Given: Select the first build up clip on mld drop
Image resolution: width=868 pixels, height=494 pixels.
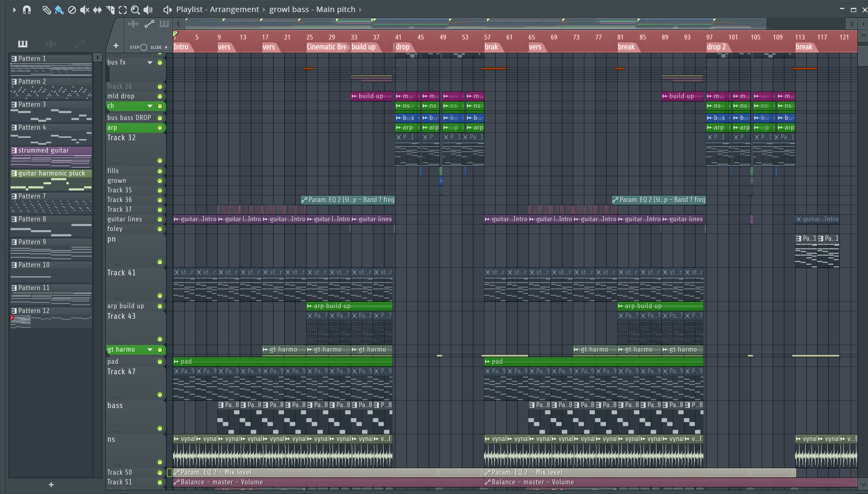Looking at the screenshot, I should pos(372,97).
